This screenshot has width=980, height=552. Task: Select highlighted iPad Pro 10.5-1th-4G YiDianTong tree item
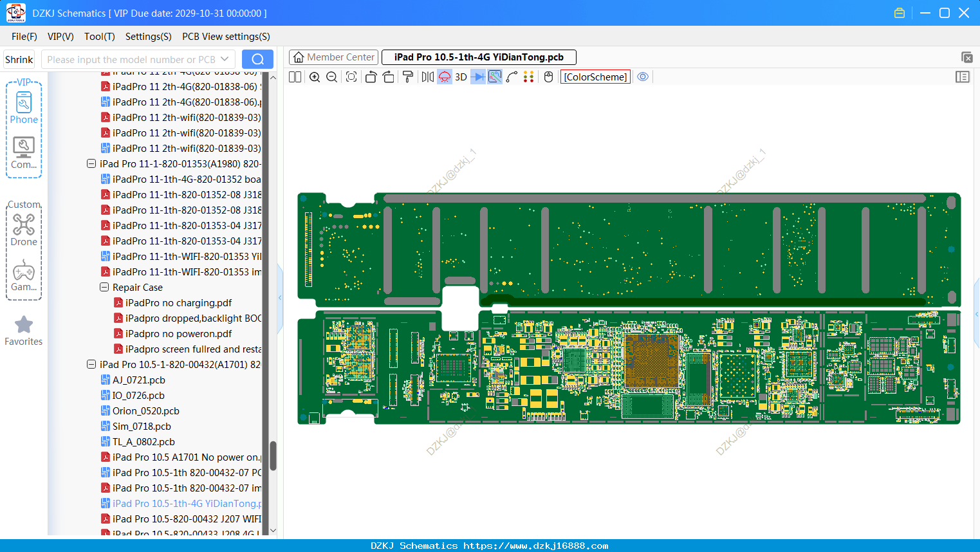(181, 504)
